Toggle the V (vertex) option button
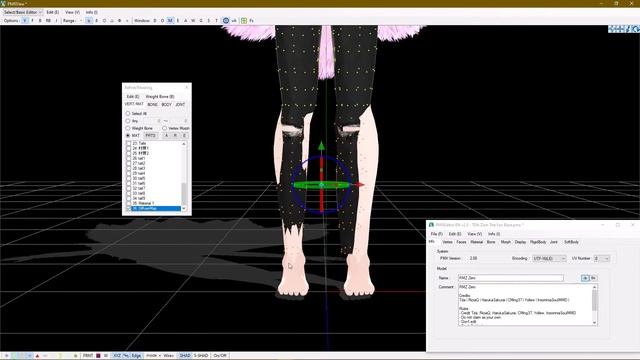Viewport: 640px width, 360px height. (x=24, y=20)
